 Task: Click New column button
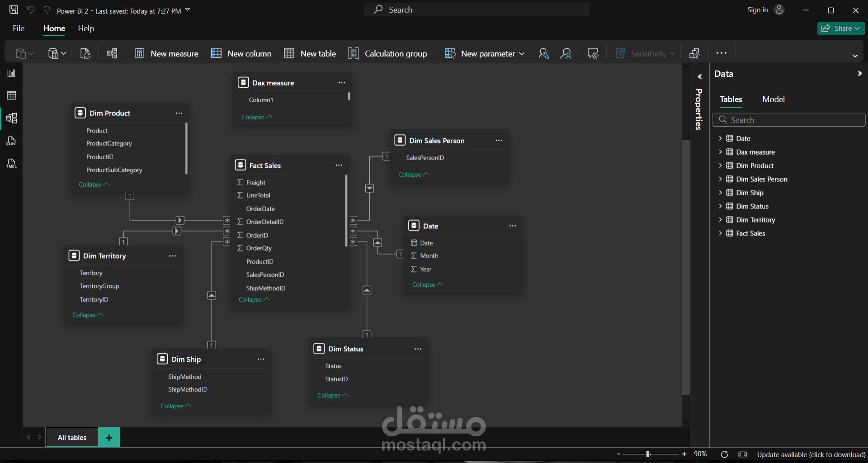pyautogui.click(x=241, y=53)
